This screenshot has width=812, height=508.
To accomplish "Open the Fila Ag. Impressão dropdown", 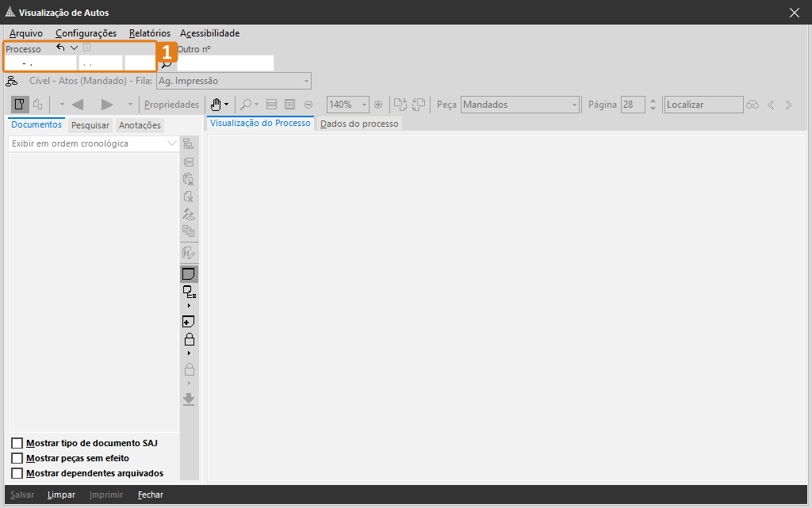I will (307, 81).
